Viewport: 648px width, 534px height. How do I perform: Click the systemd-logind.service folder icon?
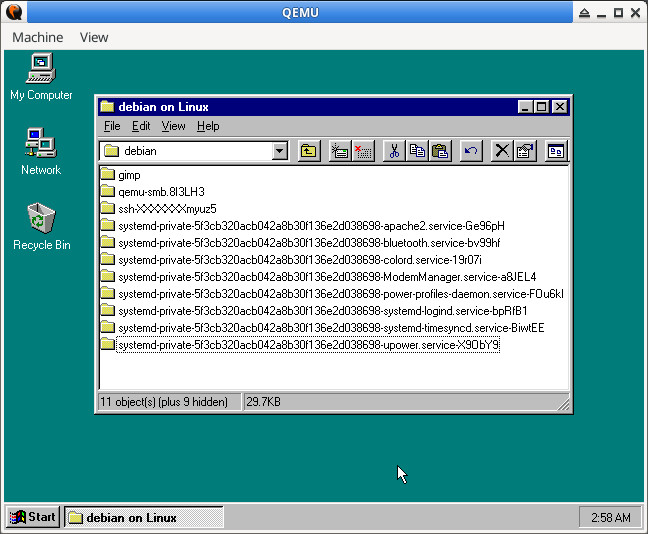pyautogui.click(x=107, y=310)
